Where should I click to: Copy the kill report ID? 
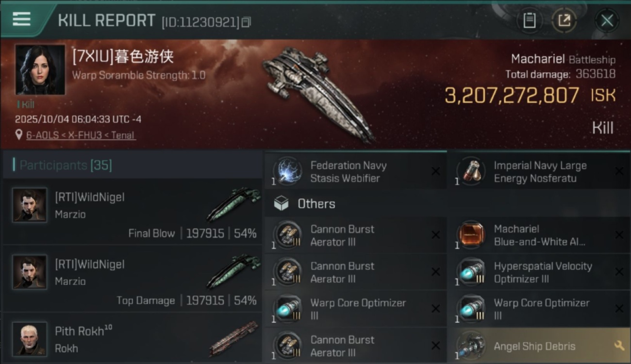tap(246, 22)
